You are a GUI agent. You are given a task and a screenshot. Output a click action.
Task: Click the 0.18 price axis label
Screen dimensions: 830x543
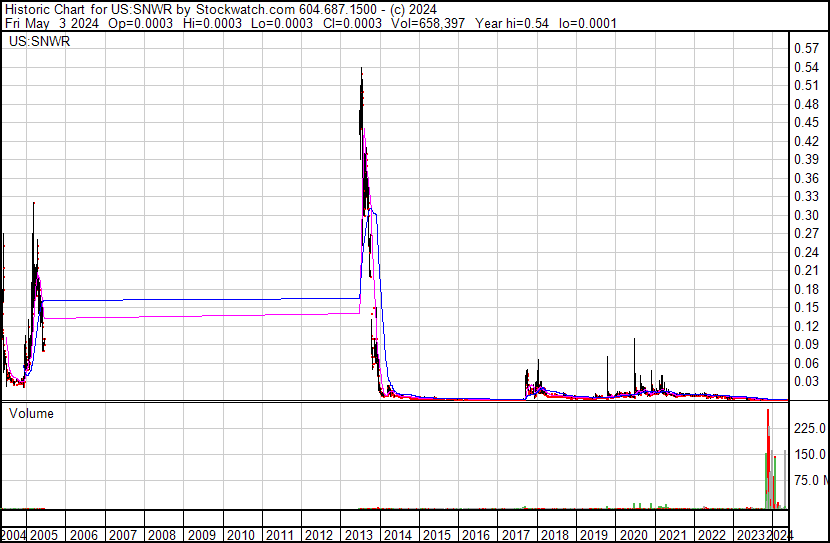(x=806, y=289)
